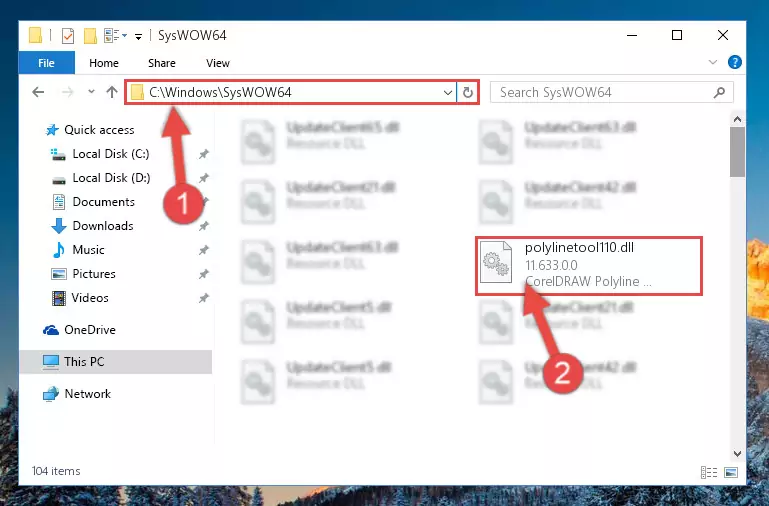This screenshot has height=506, width=769.
Task: Click the address bar path C:\Windows\SysWOW64
Action: [x=220, y=92]
